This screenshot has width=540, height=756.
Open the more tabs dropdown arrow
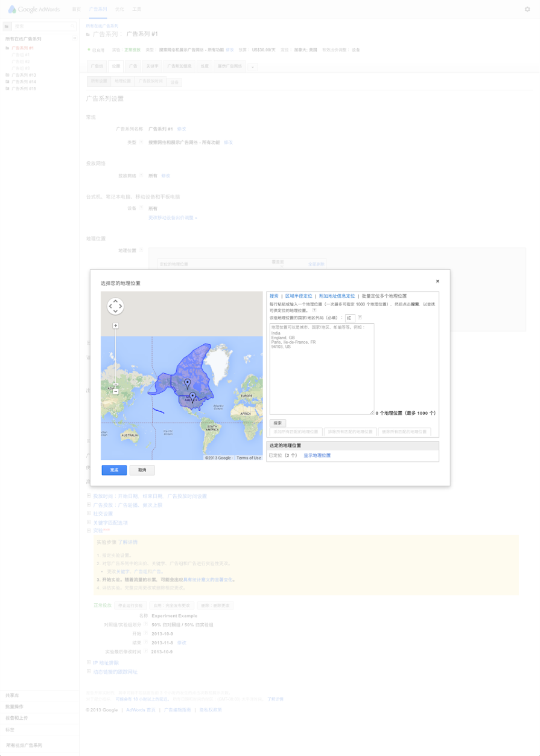click(x=253, y=67)
